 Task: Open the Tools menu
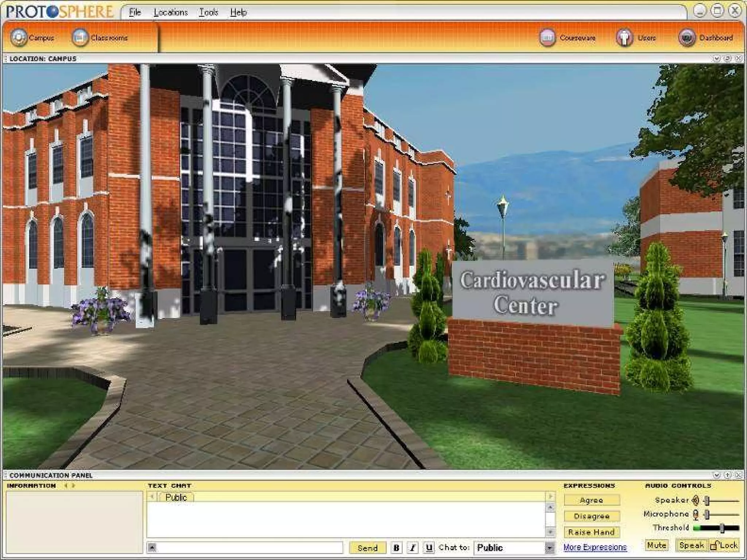pos(208,12)
